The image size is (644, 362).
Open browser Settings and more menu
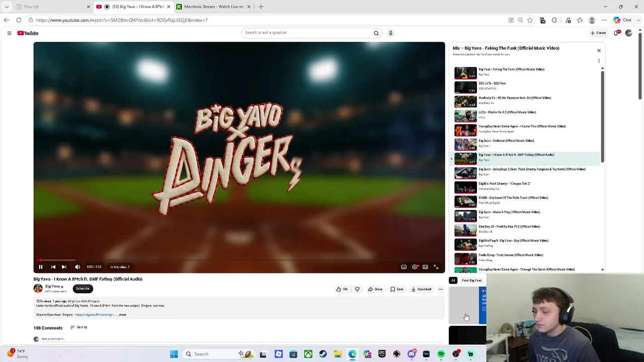(x=604, y=20)
